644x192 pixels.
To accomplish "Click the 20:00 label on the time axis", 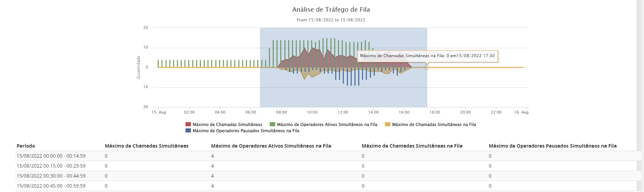I will click(465, 112).
